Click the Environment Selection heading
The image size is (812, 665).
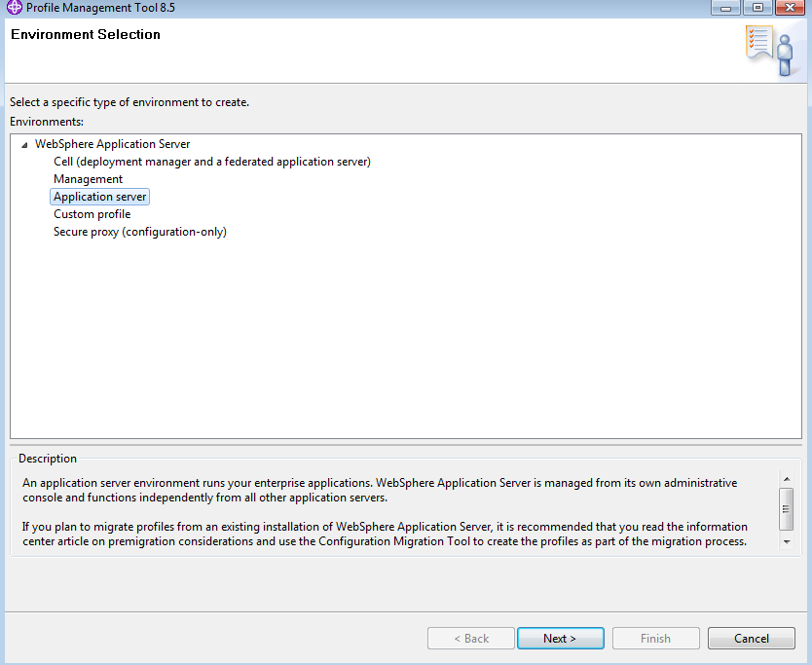pos(86,35)
